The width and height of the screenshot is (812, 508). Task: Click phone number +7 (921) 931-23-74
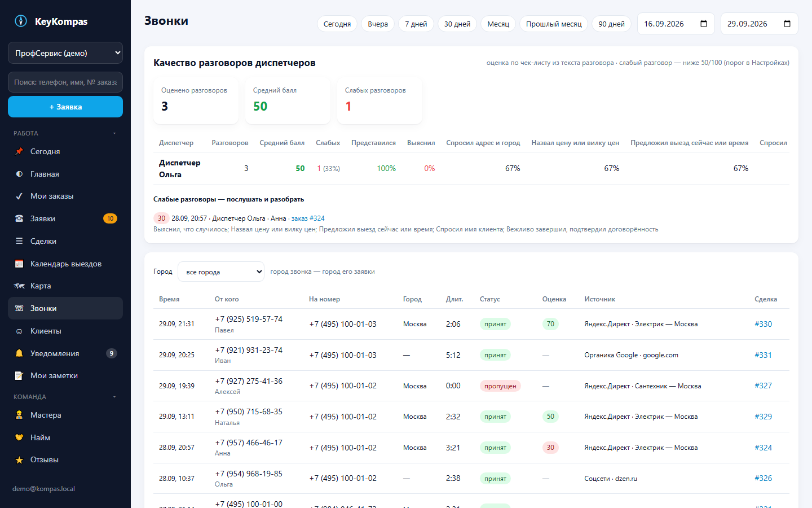[x=249, y=350]
